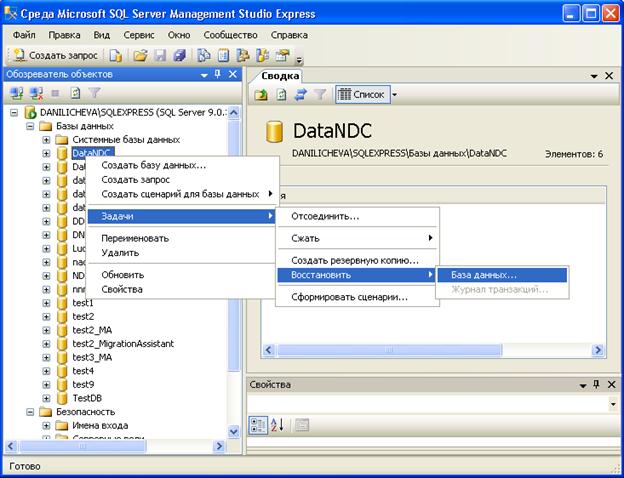The width and height of the screenshot is (624, 478).
Task: Open dropdown arrow next to Список button
Action: 394,95
